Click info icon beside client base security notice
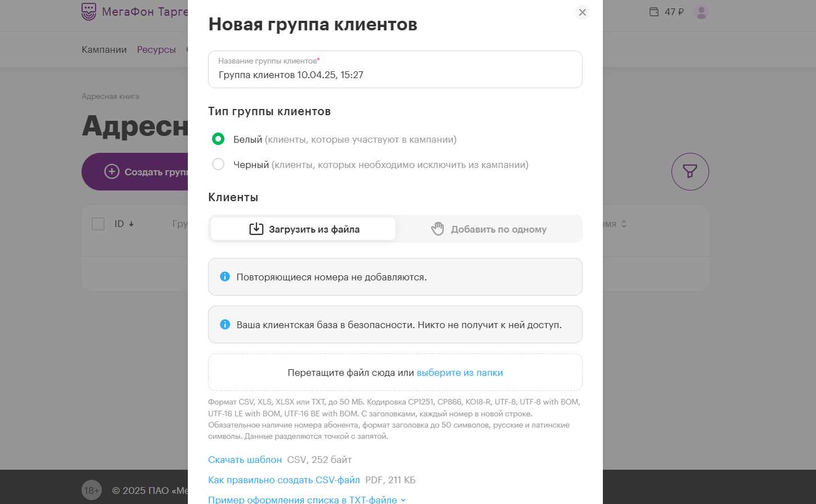 [225, 324]
